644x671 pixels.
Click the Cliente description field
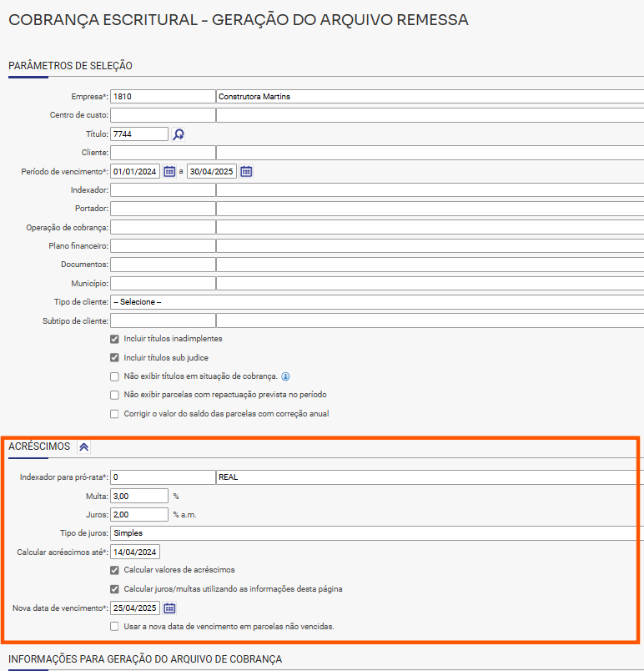[x=430, y=153]
